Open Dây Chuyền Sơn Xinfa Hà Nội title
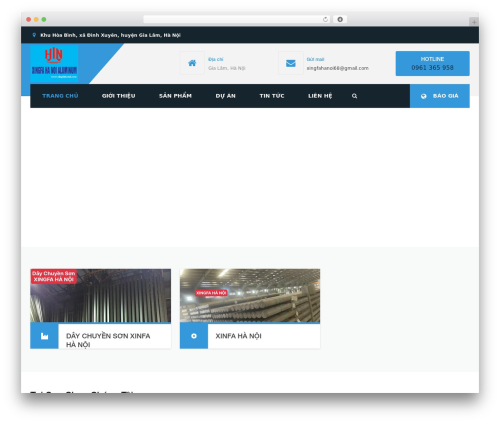 [108, 340]
